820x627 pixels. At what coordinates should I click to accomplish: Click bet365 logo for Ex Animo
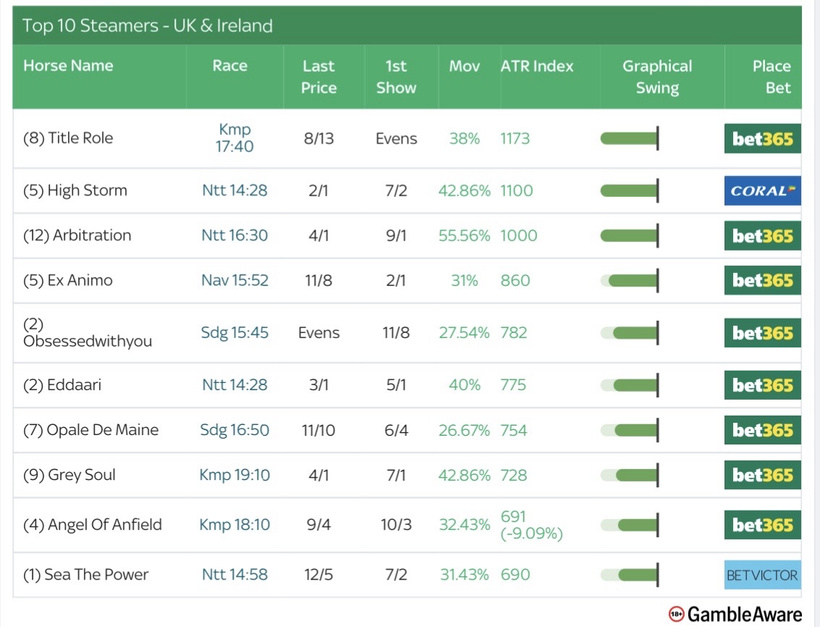[x=762, y=280]
